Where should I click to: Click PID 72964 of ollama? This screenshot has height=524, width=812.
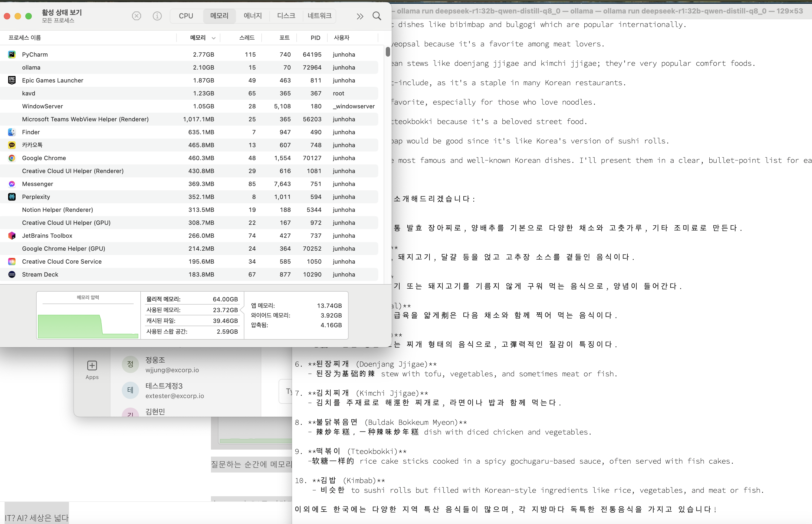(x=312, y=67)
